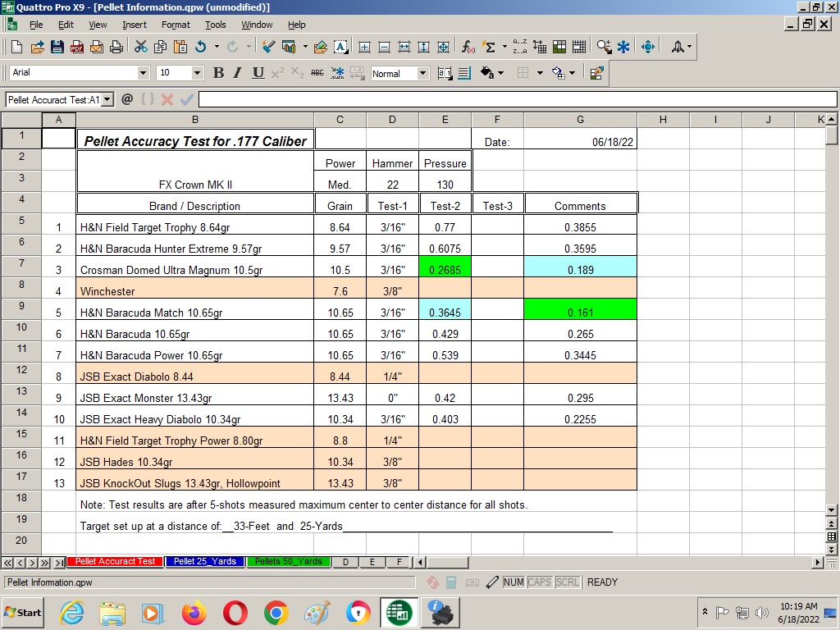This screenshot has height=630, width=840.
Task: Send the file by email envelope icon
Action: click(x=97, y=47)
